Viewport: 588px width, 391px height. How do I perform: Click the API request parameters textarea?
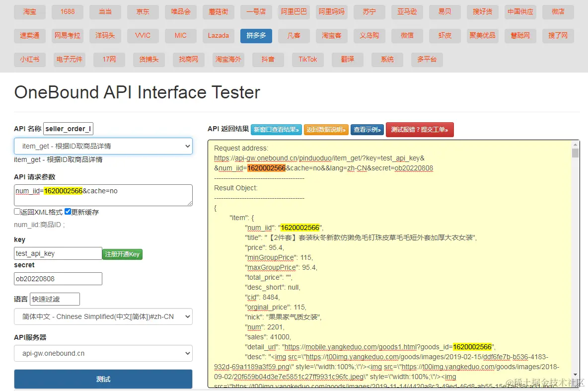pos(103,195)
